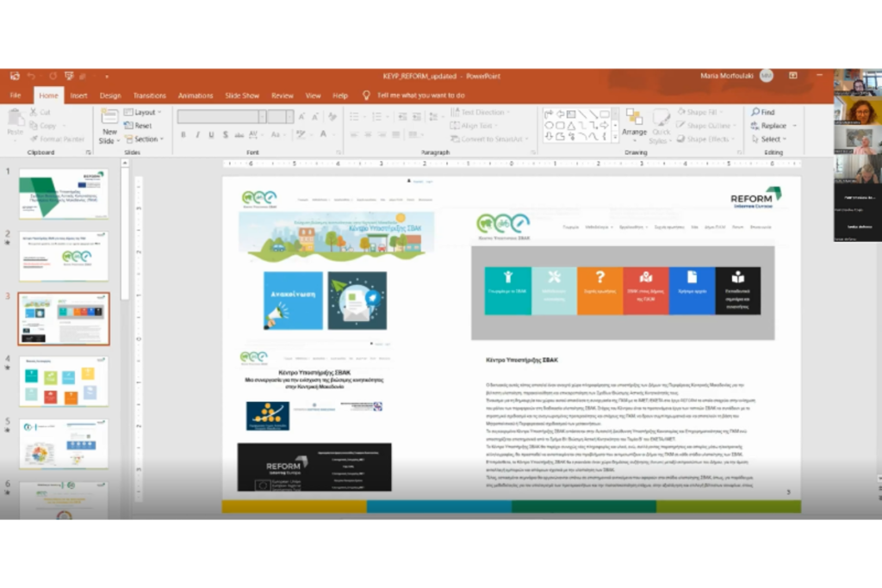Click the Find magnifier icon
Viewport: 882px width, 588px height.
755,112
